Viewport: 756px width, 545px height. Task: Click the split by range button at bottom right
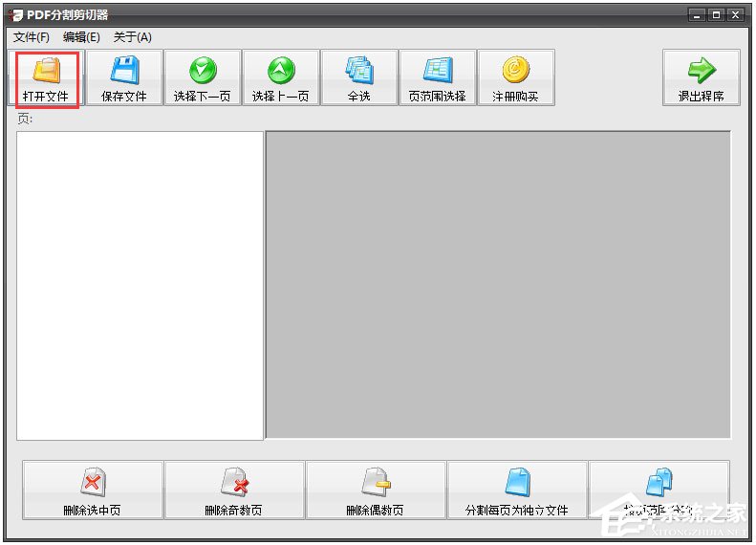[x=659, y=490]
